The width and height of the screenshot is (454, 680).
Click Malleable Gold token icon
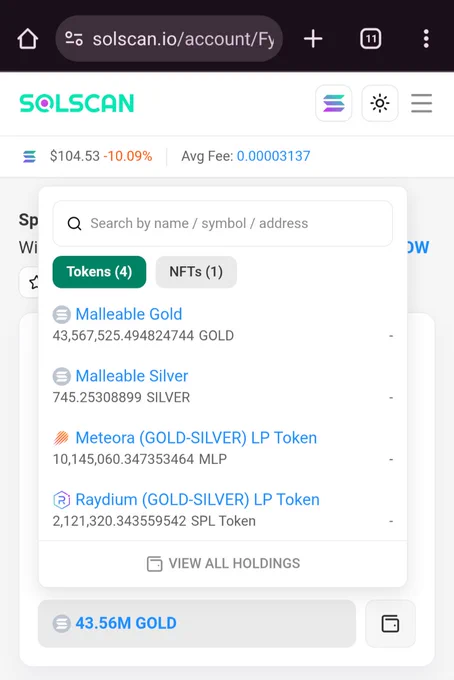click(62, 314)
